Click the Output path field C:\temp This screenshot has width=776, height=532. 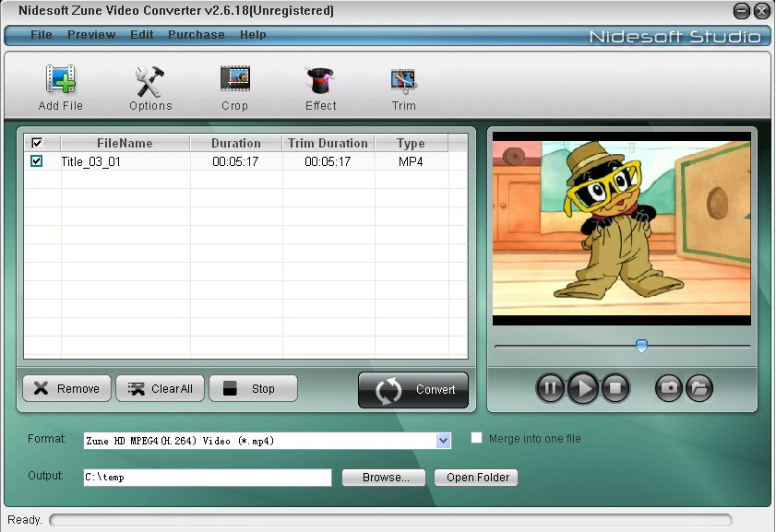(x=208, y=477)
